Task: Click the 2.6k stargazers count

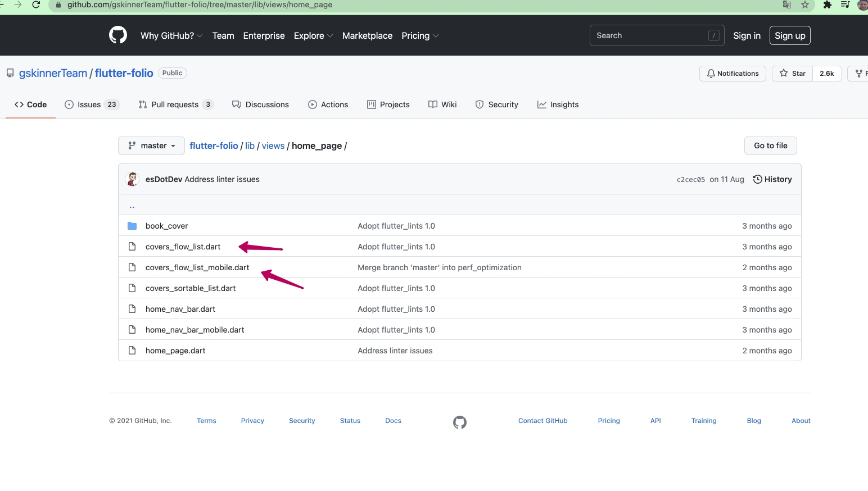Action: point(827,74)
